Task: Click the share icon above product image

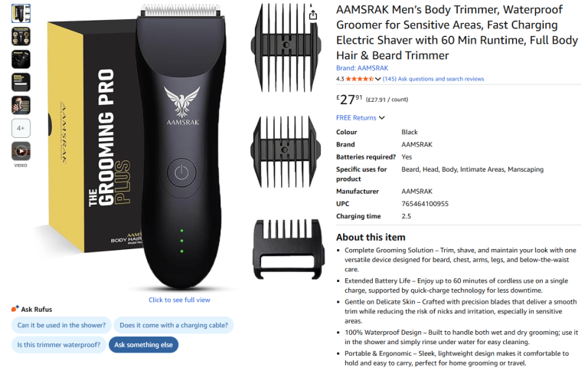Action: click(x=312, y=15)
